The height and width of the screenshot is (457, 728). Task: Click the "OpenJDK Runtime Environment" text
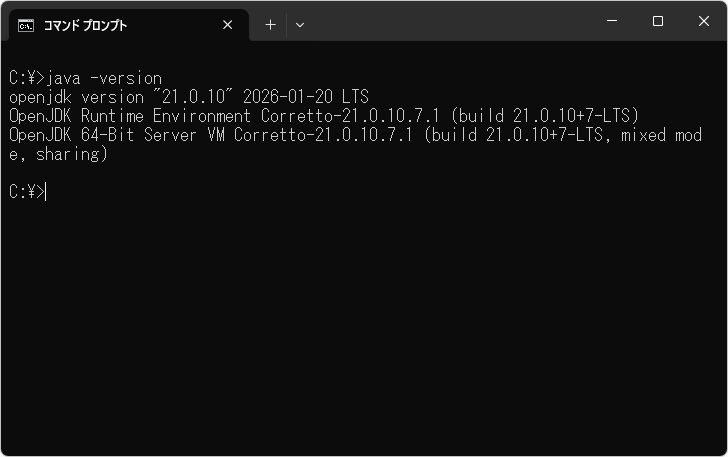click(x=130, y=116)
